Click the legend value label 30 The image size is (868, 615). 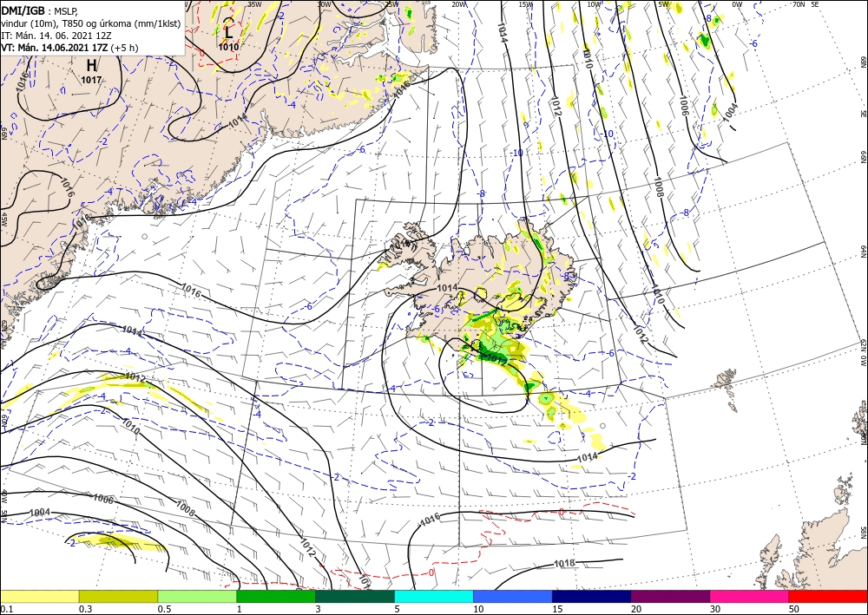coord(715,609)
